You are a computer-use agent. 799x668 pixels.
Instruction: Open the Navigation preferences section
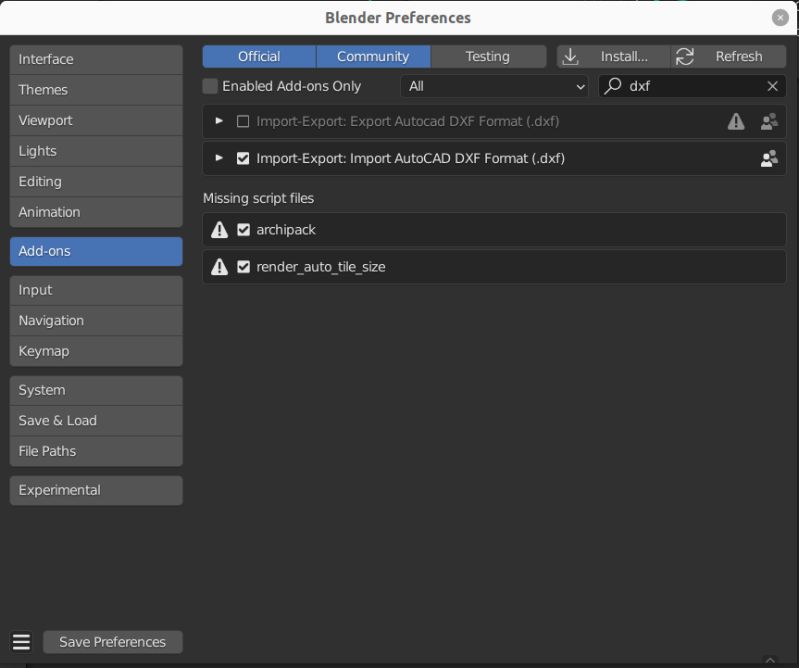tap(96, 321)
